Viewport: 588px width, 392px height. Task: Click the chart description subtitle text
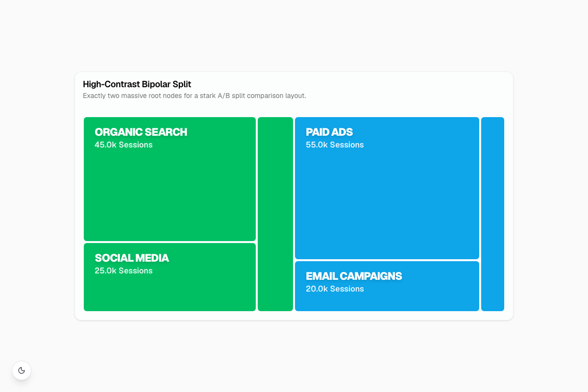(x=195, y=96)
